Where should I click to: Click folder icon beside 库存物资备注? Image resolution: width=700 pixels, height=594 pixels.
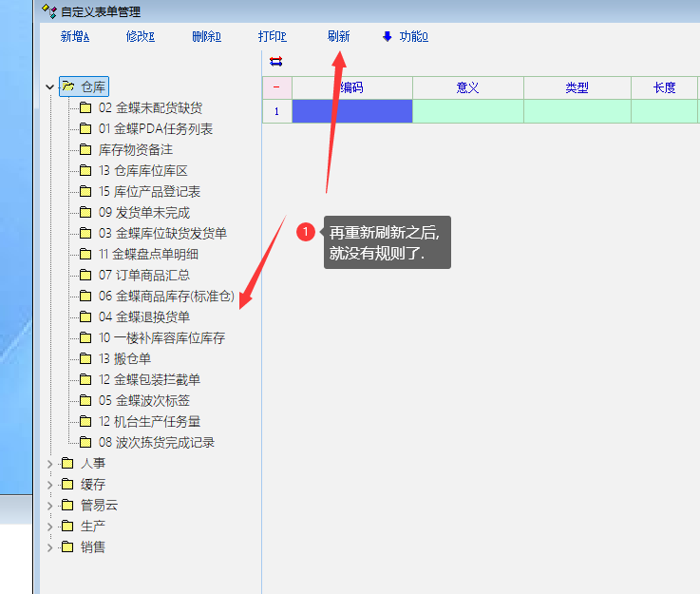point(85,149)
